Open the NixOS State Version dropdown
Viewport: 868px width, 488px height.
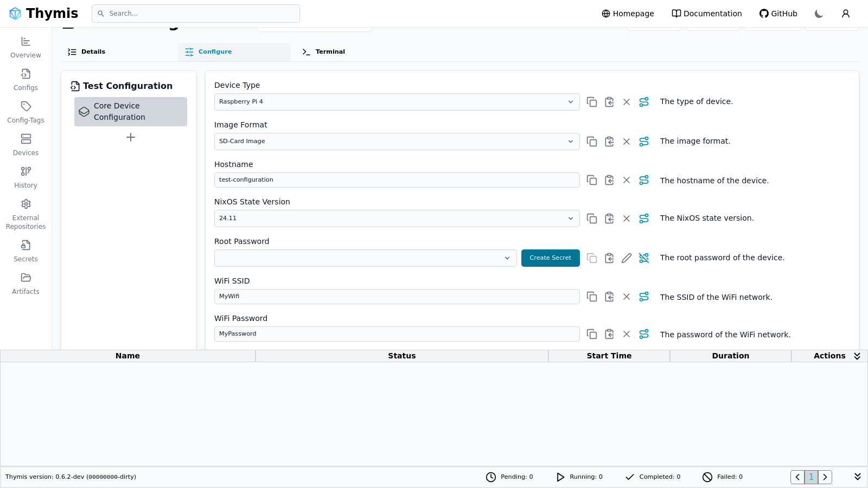click(397, 219)
